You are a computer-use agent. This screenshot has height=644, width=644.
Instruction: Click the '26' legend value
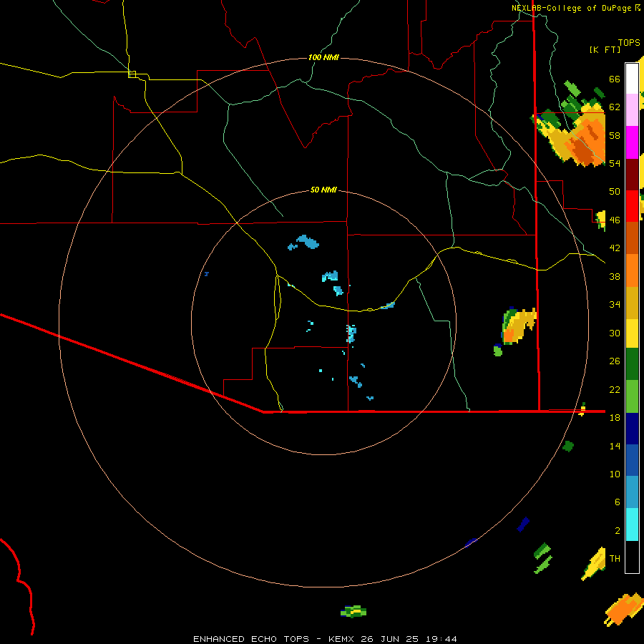(x=615, y=361)
